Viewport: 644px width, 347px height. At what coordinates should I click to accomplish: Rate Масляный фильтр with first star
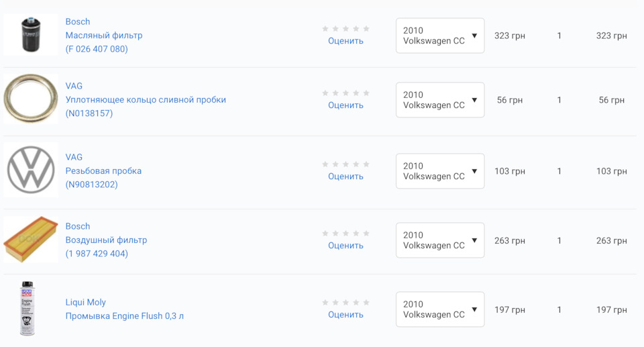[x=325, y=28]
